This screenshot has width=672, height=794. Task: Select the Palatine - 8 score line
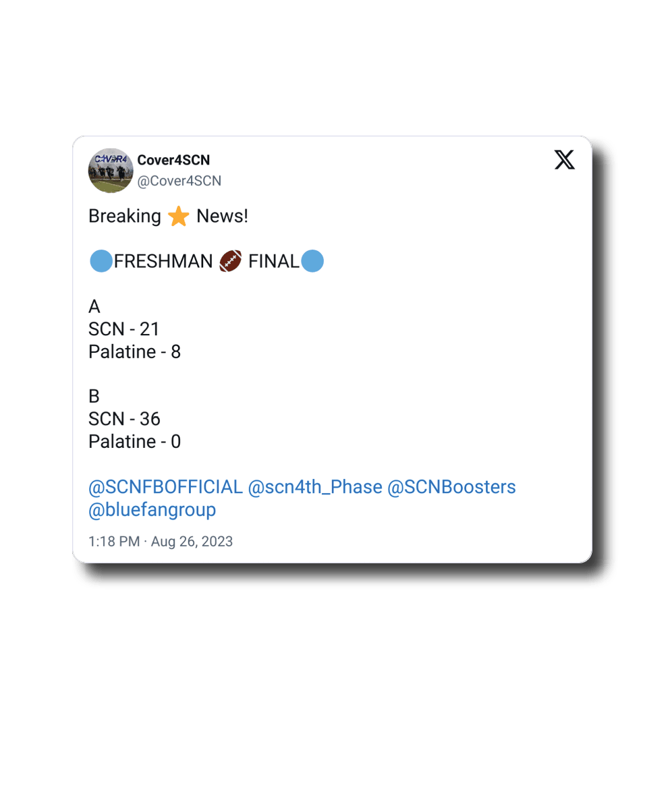pos(134,351)
